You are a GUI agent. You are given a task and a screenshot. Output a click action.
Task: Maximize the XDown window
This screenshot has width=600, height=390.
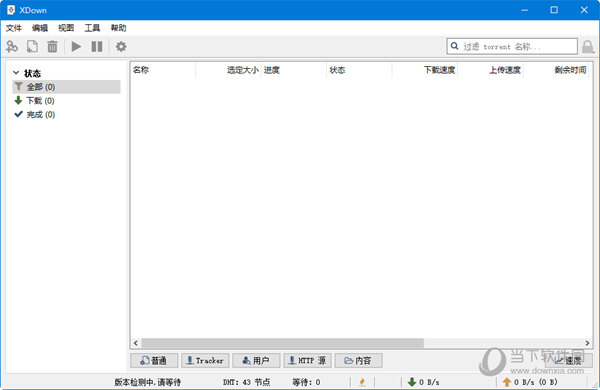554,10
